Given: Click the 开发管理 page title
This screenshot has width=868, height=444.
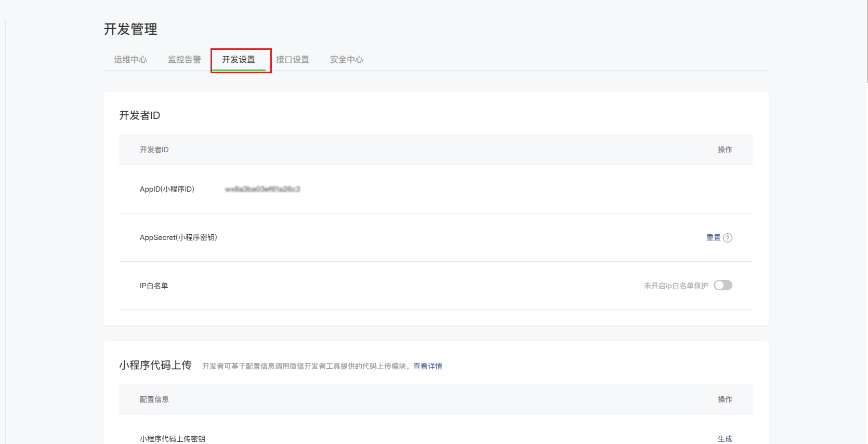Looking at the screenshot, I should [130, 29].
